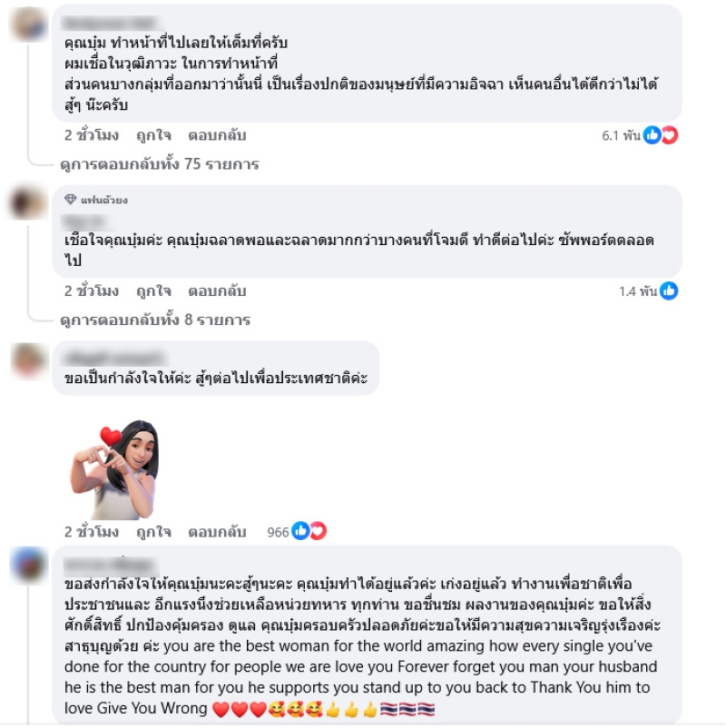Screen dimensions: 726x728
Task: Click the heart reaction icon on 6.1 พัน comment
Action: pos(670,135)
